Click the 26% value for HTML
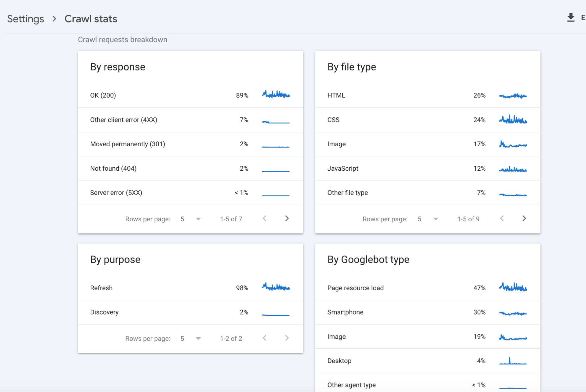This screenshot has height=392, width=586. [x=479, y=95]
